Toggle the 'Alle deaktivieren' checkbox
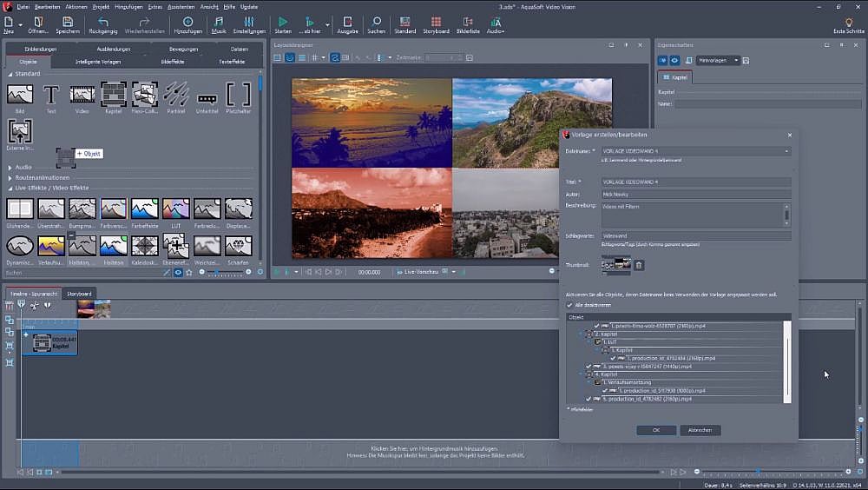 [569, 306]
